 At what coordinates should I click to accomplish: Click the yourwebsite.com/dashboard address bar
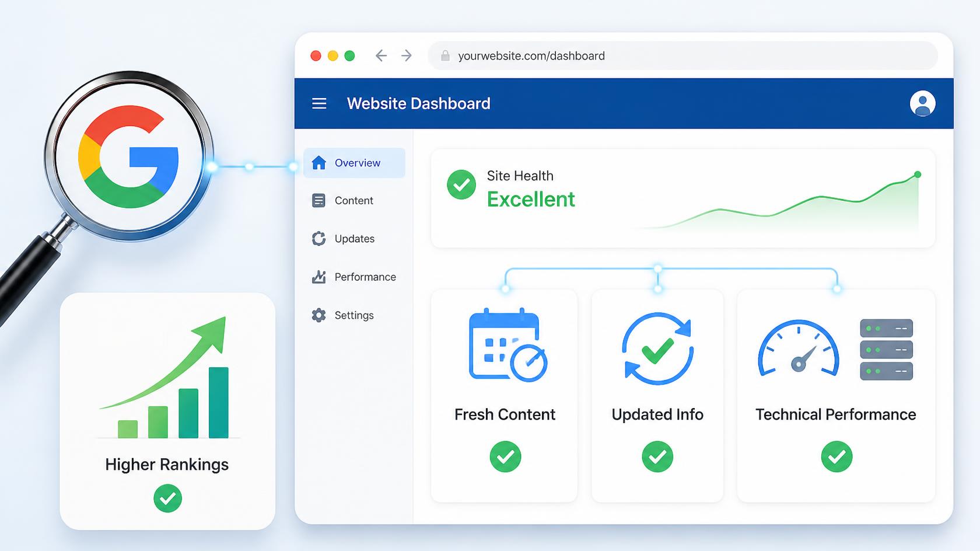click(682, 55)
